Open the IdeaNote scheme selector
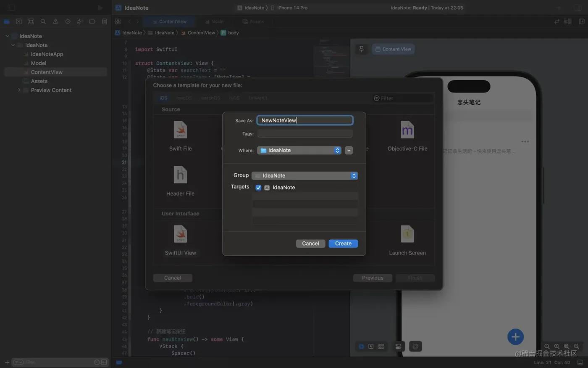Screen dimensions: 588x368 click(x=251, y=8)
